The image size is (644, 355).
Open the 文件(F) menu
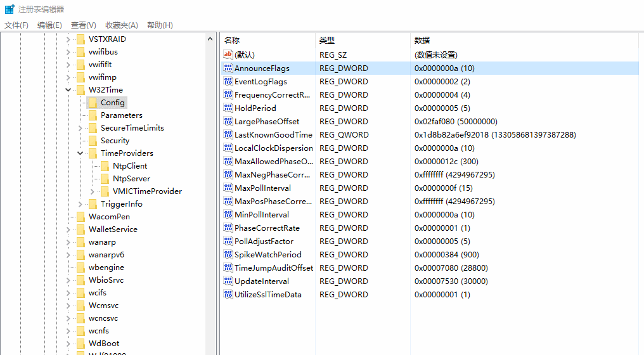tap(16, 25)
